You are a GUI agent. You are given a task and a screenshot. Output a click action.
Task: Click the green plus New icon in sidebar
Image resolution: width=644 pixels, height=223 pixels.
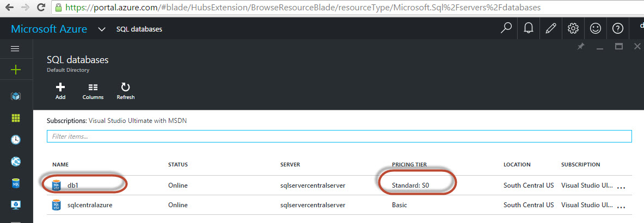(16, 70)
